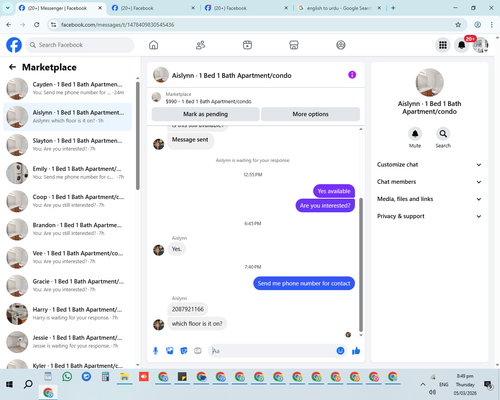Open the Watch video icon

(x=247, y=45)
